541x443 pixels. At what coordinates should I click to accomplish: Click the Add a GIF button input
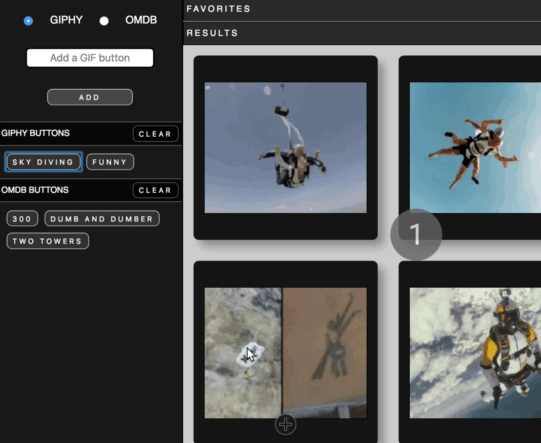pyautogui.click(x=90, y=58)
